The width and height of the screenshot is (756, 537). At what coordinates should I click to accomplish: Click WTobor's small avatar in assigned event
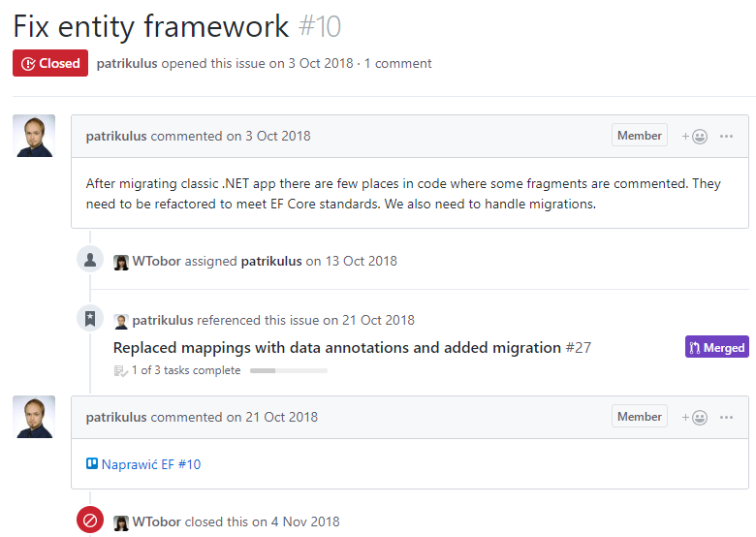pos(121,262)
